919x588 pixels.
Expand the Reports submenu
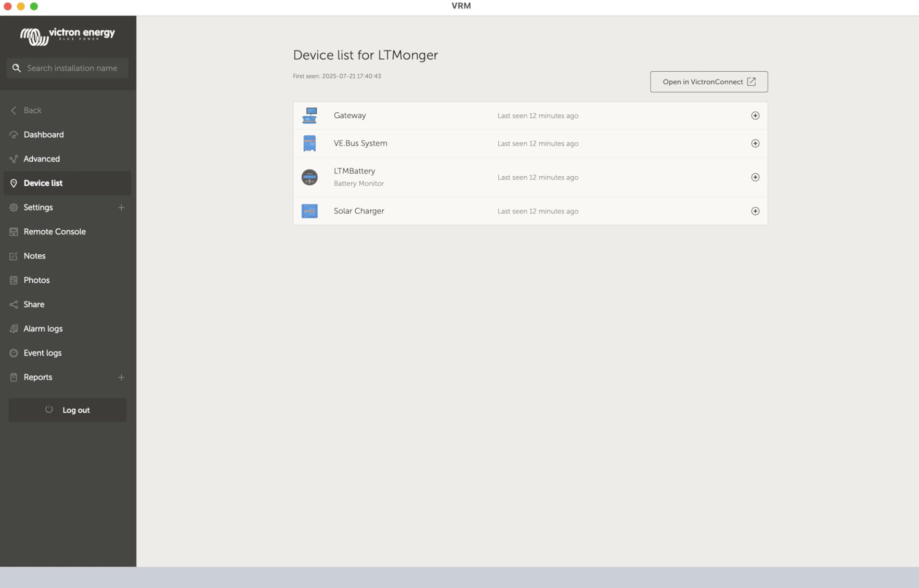point(121,377)
